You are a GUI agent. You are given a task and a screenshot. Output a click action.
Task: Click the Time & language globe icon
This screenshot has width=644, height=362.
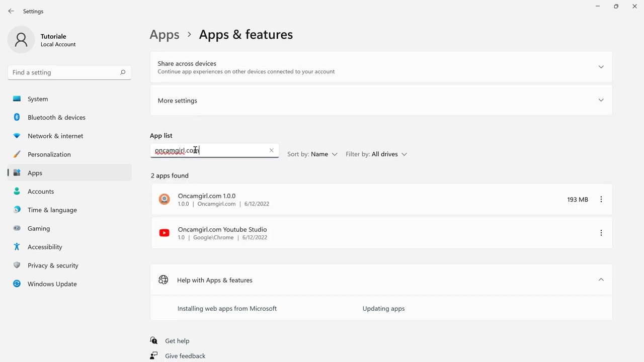pos(17,210)
